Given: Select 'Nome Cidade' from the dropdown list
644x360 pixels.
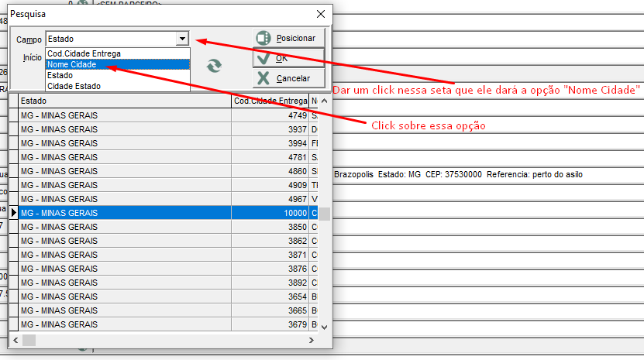Looking at the screenshot, I should pyautogui.click(x=117, y=65).
